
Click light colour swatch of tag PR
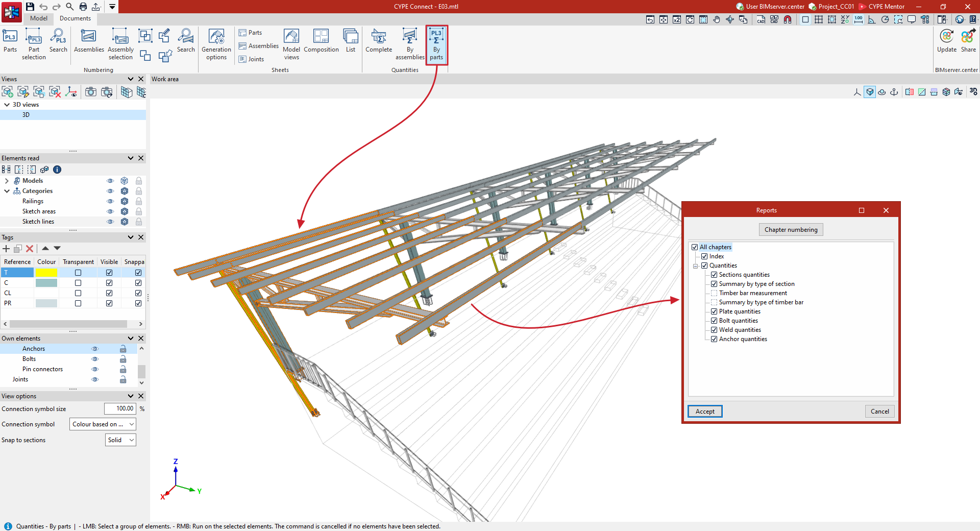pos(46,303)
